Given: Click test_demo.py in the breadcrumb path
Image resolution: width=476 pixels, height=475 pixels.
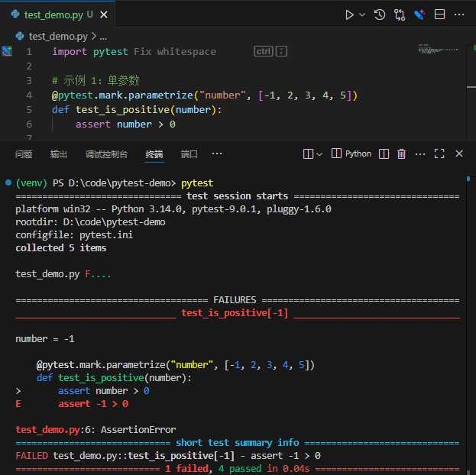Looking at the screenshot, I should (57, 36).
